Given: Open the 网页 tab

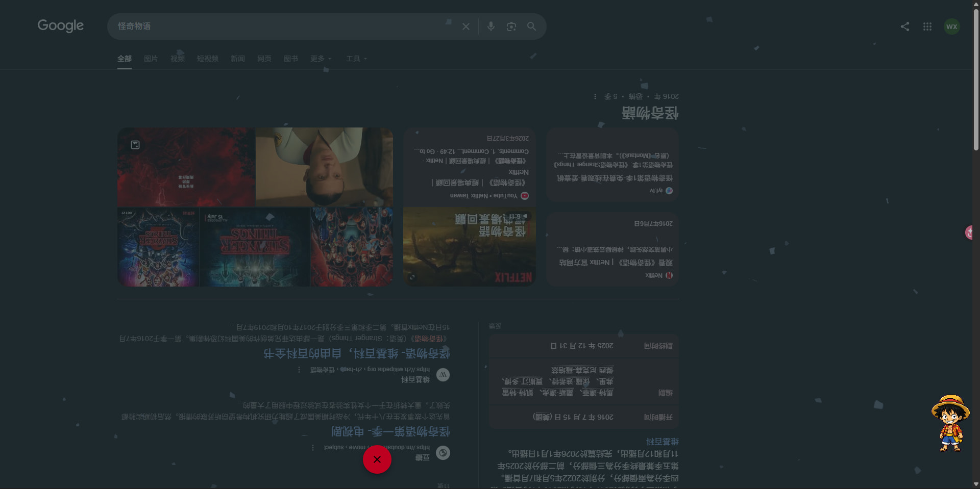Looking at the screenshot, I should click(264, 59).
